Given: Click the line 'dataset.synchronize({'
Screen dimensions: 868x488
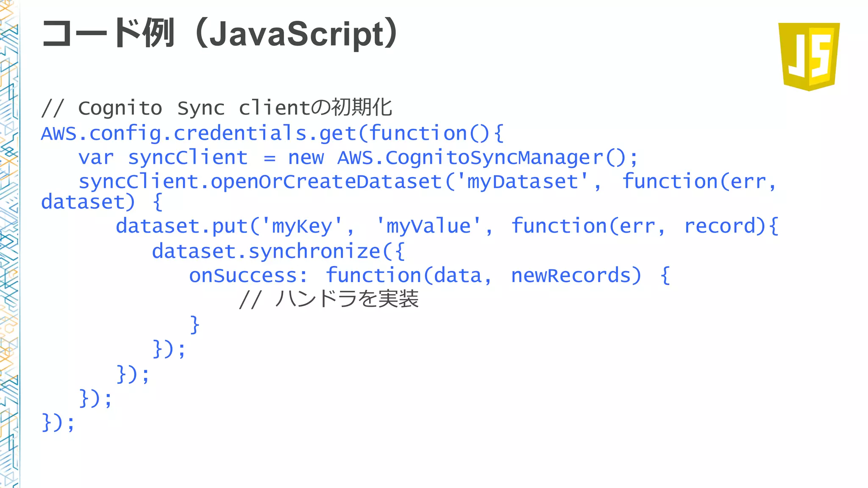Looking at the screenshot, I should click(279, 252).
